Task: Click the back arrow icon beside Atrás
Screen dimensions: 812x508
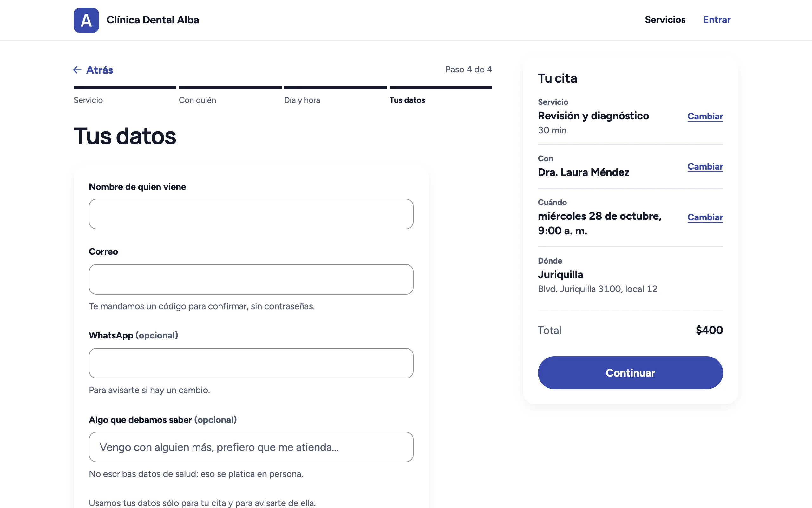Action: click(77, 70)
